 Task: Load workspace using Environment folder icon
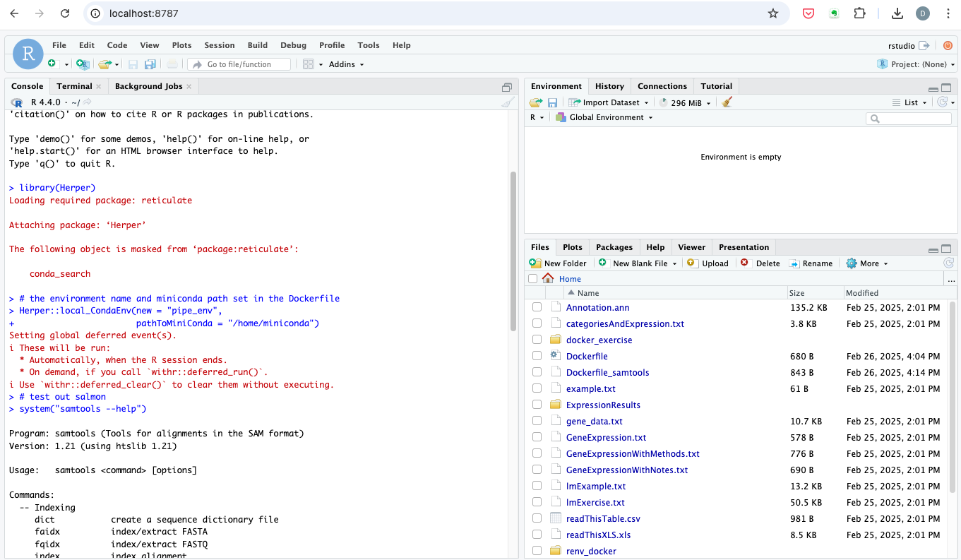pos(535,102)
